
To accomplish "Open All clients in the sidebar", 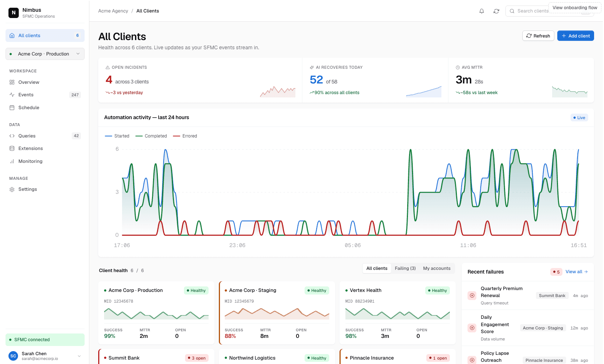I will 45,36.
